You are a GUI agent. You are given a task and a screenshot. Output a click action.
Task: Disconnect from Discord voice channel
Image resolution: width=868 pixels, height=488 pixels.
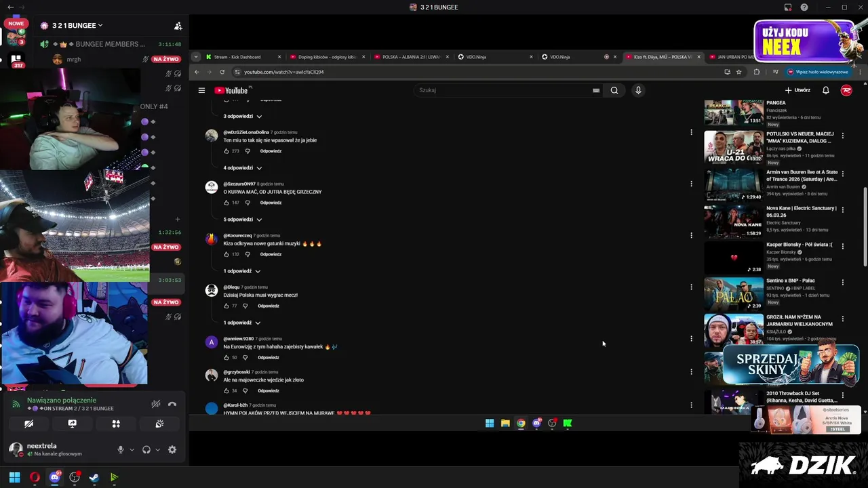pos(172,404)
